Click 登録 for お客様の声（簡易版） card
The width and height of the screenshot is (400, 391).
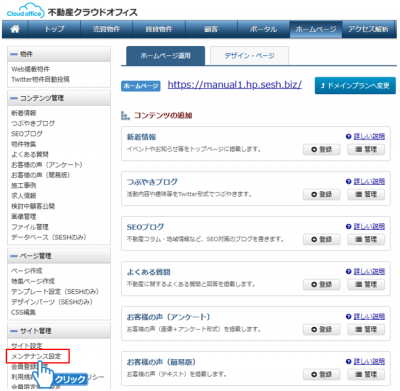322,374
